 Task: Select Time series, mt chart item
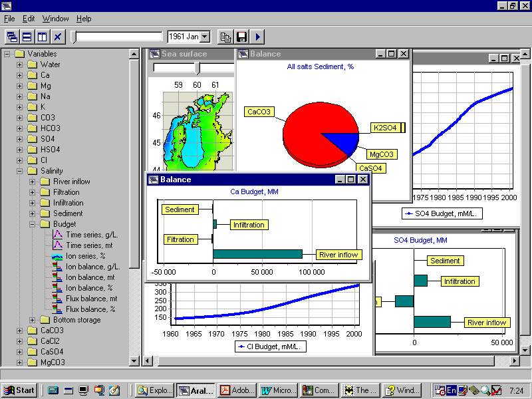coord(82,245)
